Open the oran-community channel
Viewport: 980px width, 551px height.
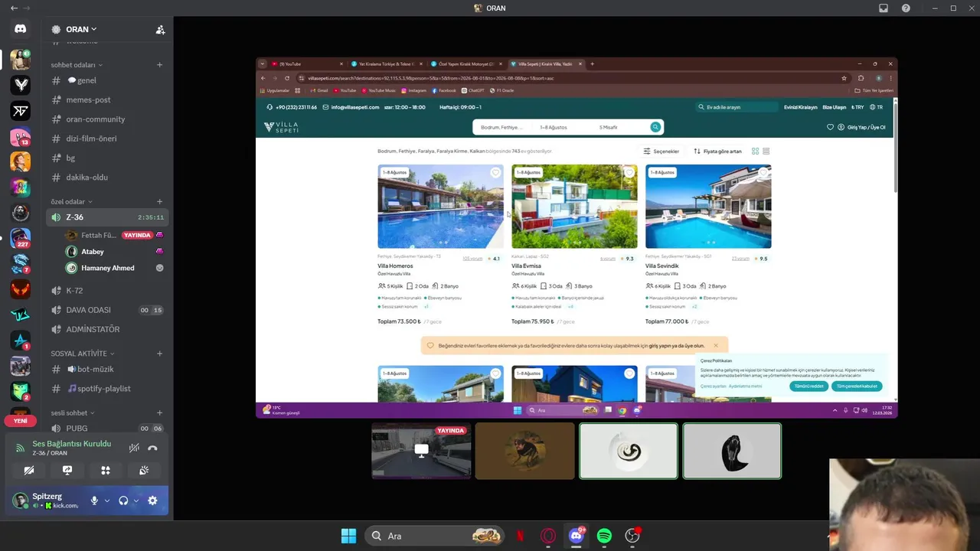pyautogui.click(x=106, y=119)
